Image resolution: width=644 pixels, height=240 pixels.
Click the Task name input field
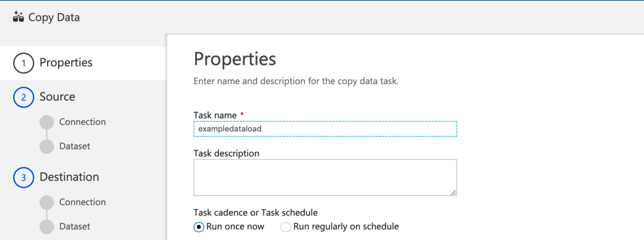pyautogui.click(x=325, y=129)
